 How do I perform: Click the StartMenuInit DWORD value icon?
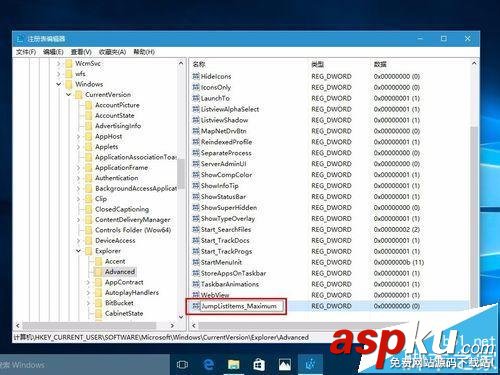tap(196, 262)
